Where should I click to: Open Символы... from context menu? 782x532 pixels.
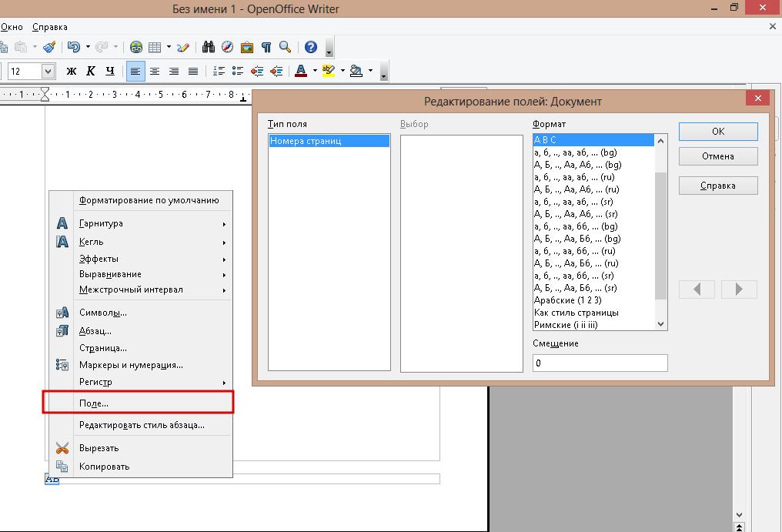[149, 313]
